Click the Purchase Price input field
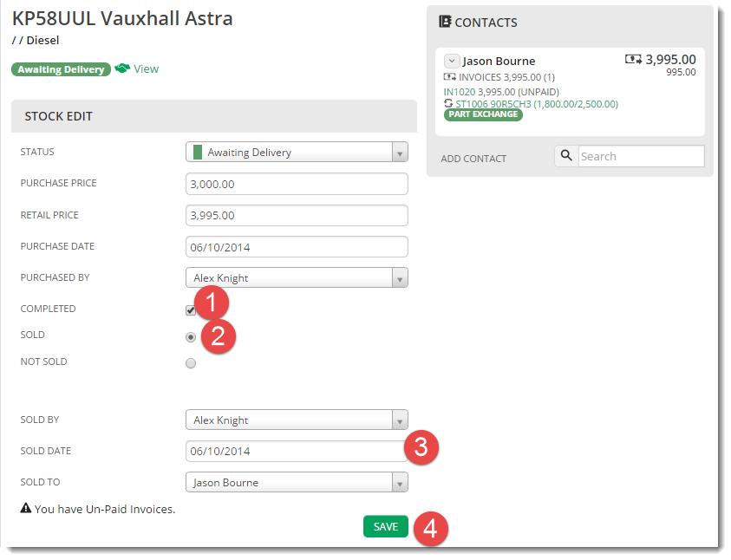Viewport: 731px width, 560px height. [x=297, y=184]
